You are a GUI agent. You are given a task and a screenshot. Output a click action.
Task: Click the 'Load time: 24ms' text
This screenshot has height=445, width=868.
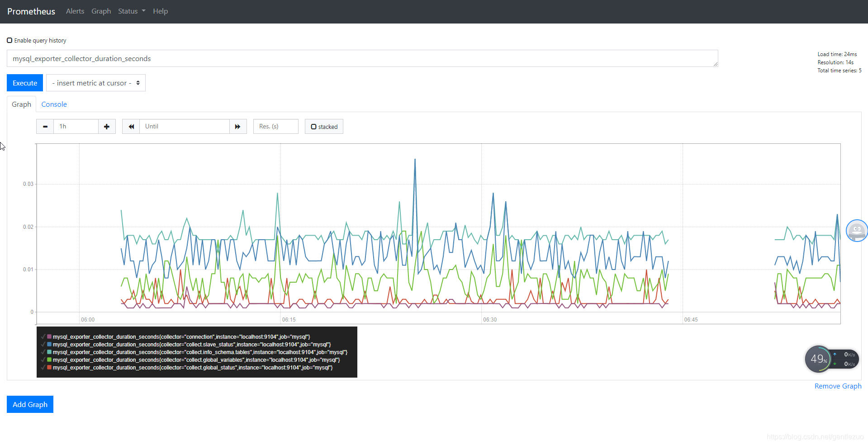click(x=837, y=54)
